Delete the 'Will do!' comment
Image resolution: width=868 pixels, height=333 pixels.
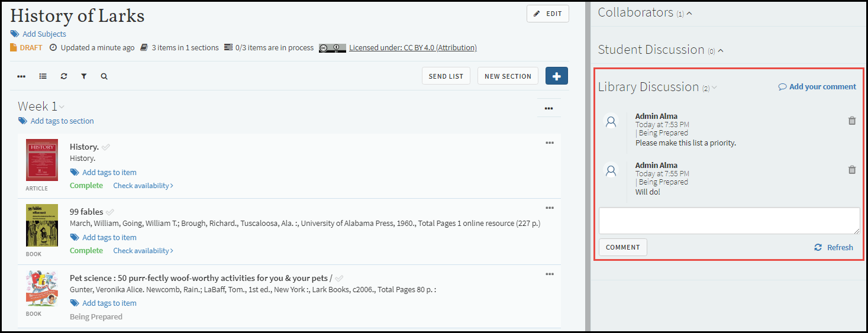coord(852,170)
